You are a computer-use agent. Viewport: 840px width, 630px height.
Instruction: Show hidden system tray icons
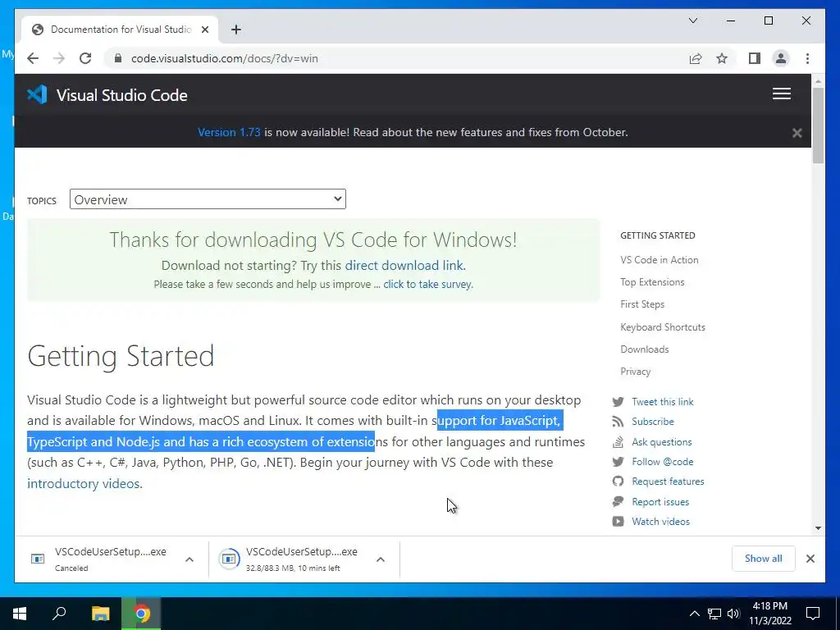(694, 614)
